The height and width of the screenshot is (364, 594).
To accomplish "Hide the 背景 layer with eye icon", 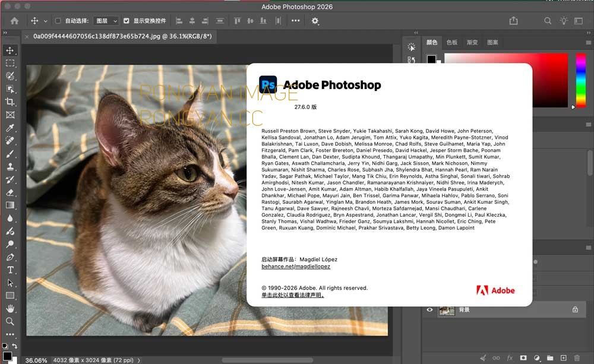I will coord(429,309).
